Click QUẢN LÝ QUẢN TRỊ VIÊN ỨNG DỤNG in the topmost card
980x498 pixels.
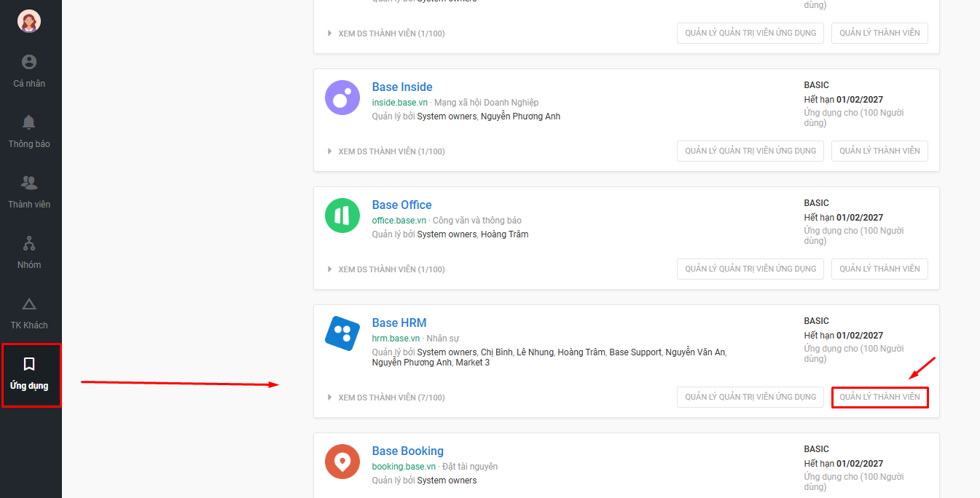click(750, 33)
